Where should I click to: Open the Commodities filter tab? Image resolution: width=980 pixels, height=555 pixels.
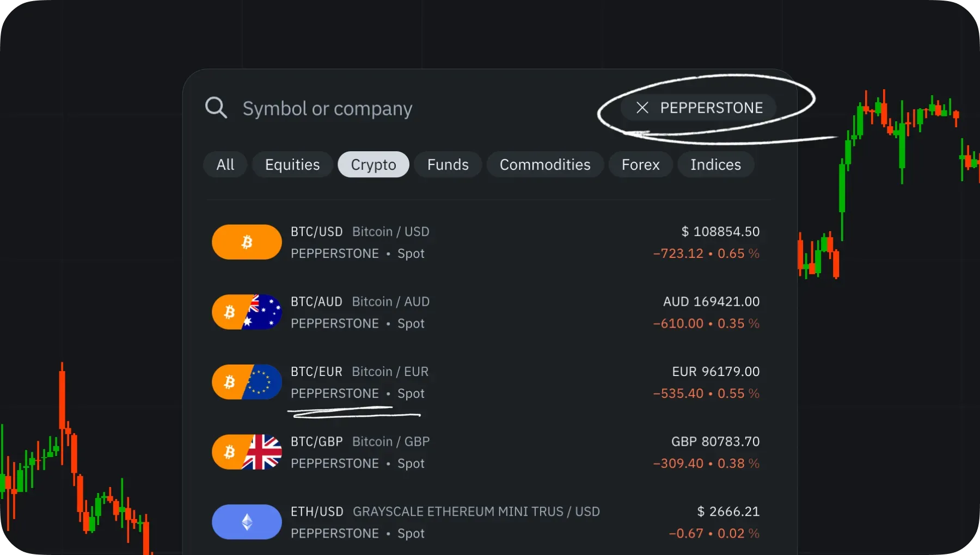pyautogui.click(x=545, y=164)
